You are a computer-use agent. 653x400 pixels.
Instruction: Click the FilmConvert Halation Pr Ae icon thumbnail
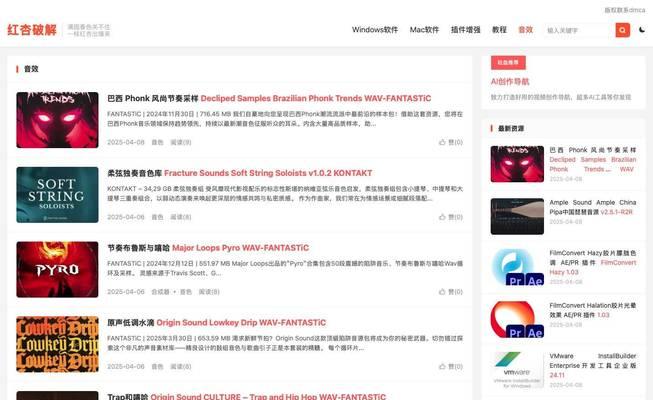[x=517, y=319]
